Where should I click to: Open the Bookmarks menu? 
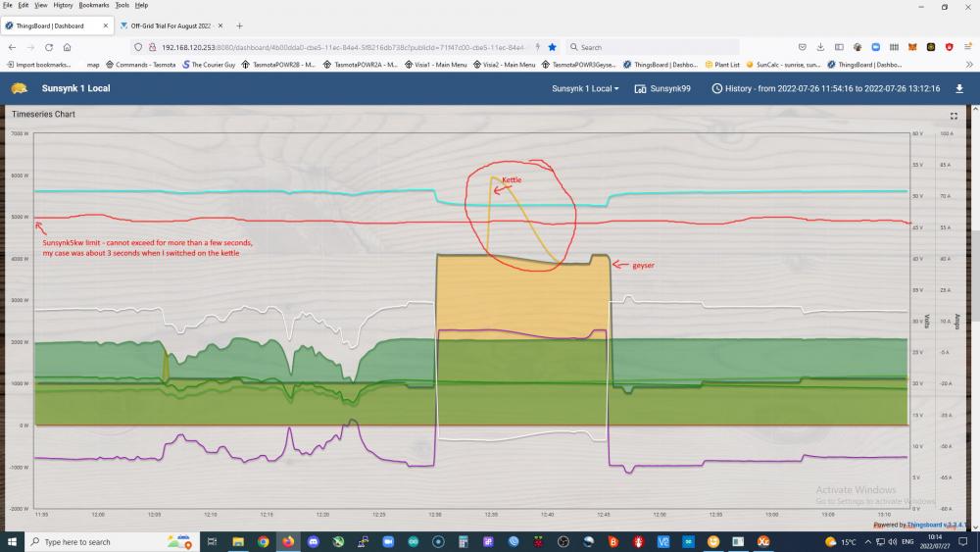[x=94, y=5]
